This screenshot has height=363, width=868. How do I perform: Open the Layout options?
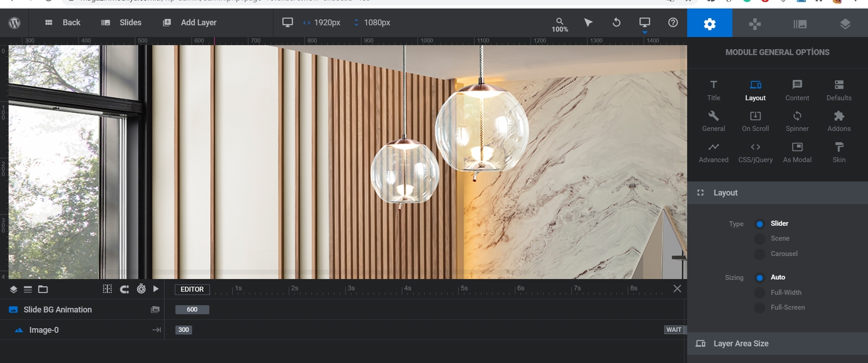pos(755,90)
